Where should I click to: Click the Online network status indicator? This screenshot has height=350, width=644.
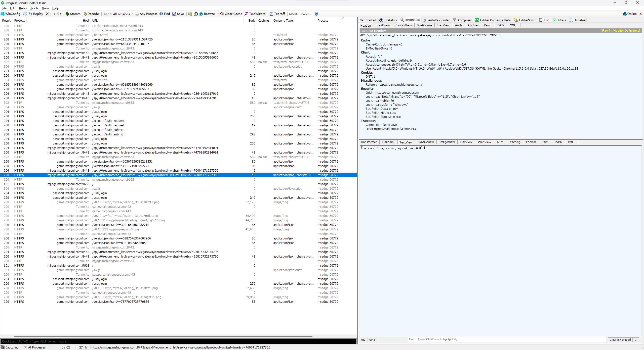(x=629, y=14)
